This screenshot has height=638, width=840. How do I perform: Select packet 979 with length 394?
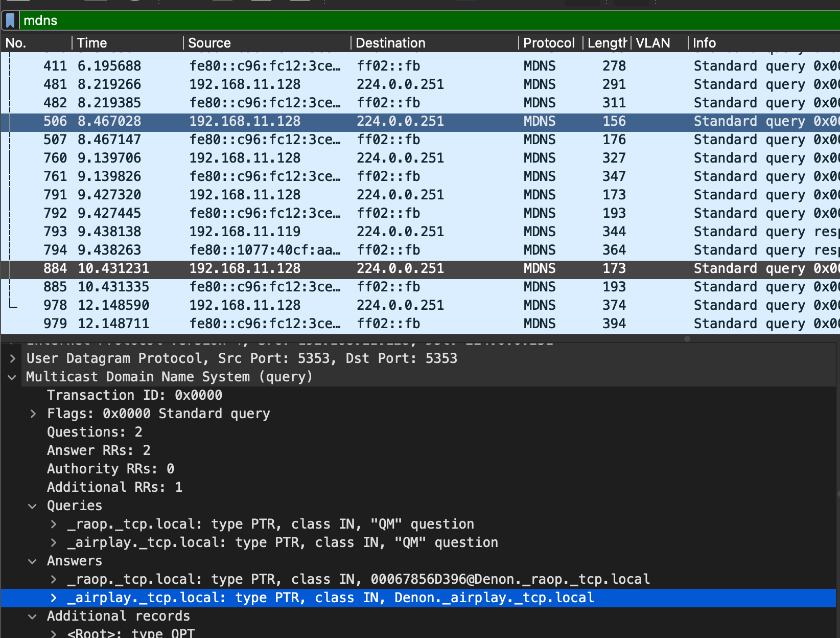pyautogui.click(x=420, y=324)
